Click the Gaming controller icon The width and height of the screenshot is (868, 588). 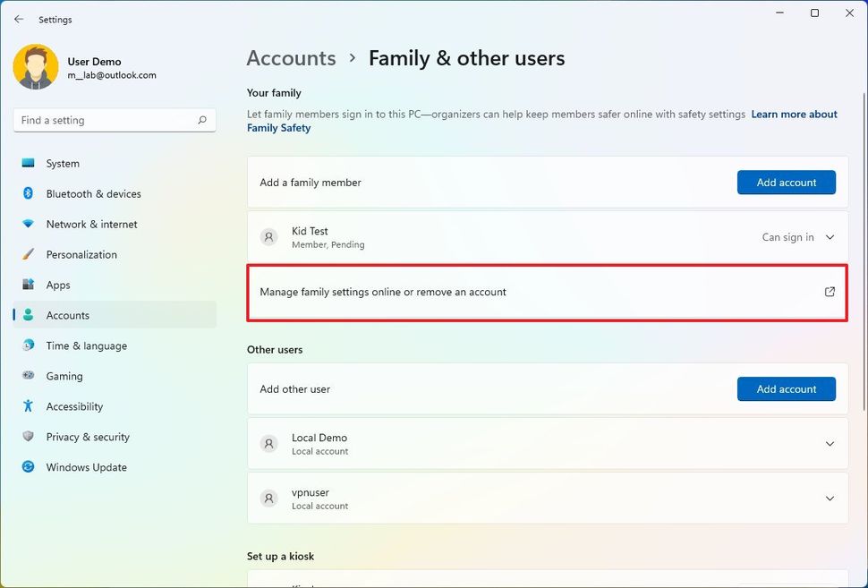[29, 376]
